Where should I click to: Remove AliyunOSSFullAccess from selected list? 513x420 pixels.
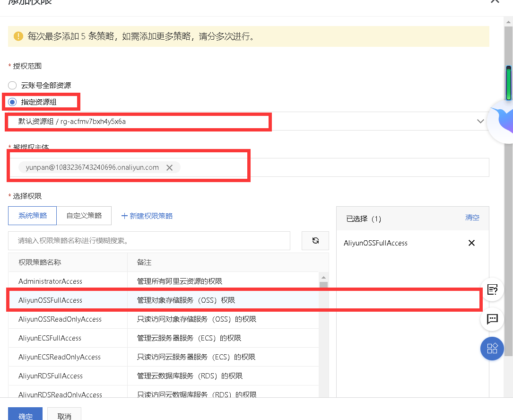coord(471,243)
